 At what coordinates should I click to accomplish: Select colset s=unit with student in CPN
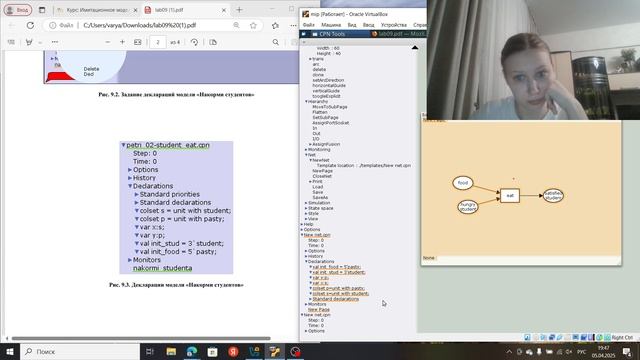coord(340,293)
